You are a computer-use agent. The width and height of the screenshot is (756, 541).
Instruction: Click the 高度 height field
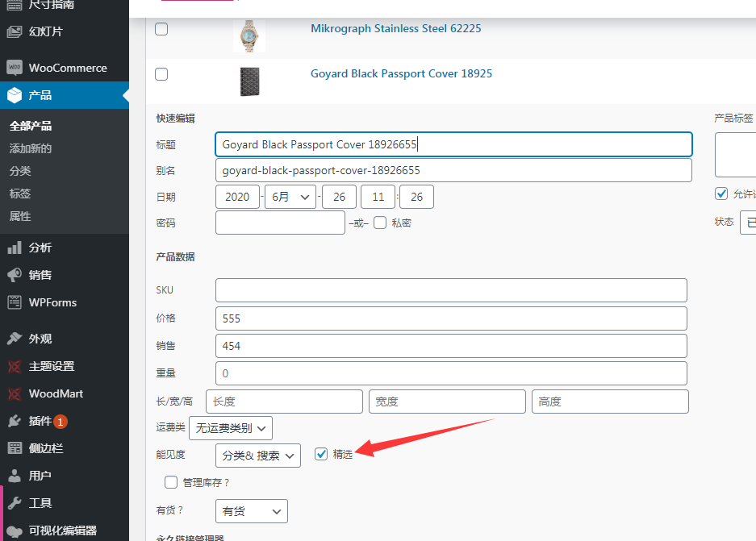coord(611,402)
